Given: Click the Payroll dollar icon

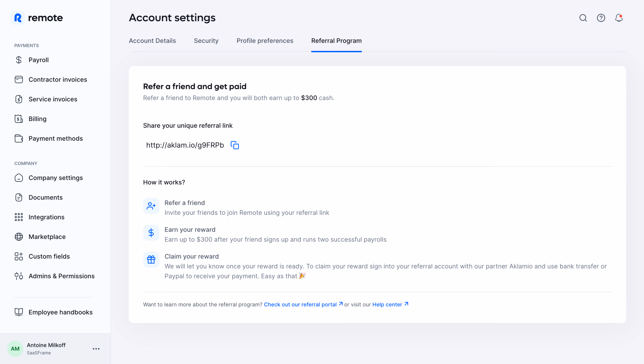Looking at the screenshot, I should [19, 60].
